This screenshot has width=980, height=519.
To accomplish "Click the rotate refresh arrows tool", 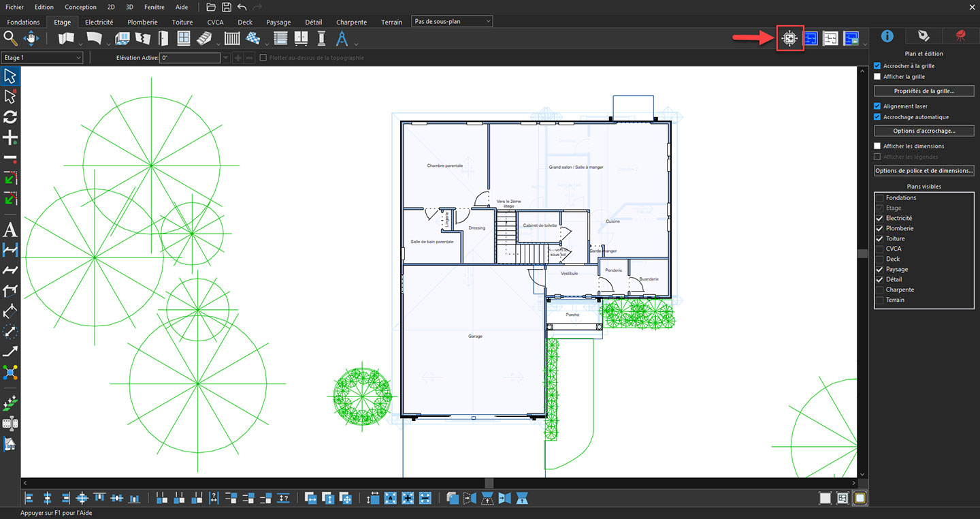I will [x=10, y=117].
